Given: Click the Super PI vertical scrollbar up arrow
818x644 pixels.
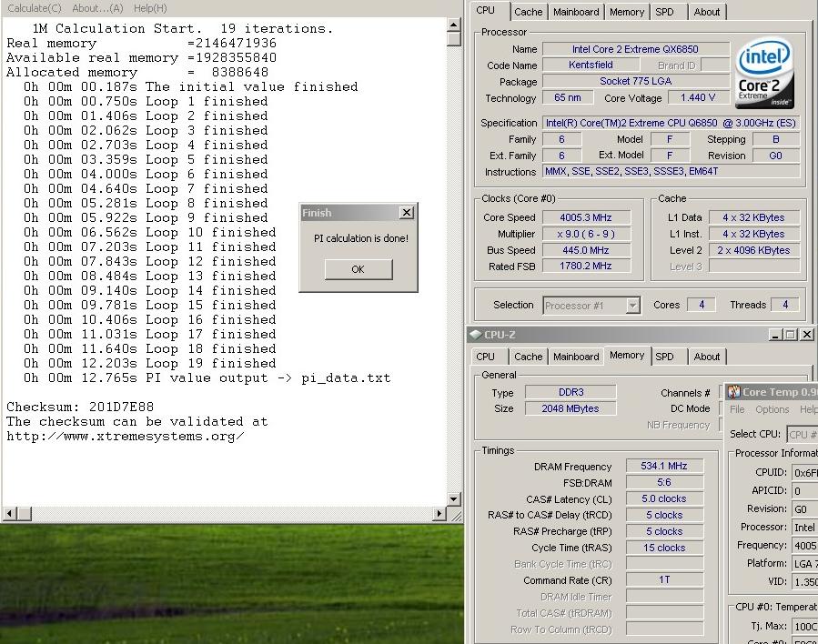Looking at the screenshot, I should click(453, 25).
